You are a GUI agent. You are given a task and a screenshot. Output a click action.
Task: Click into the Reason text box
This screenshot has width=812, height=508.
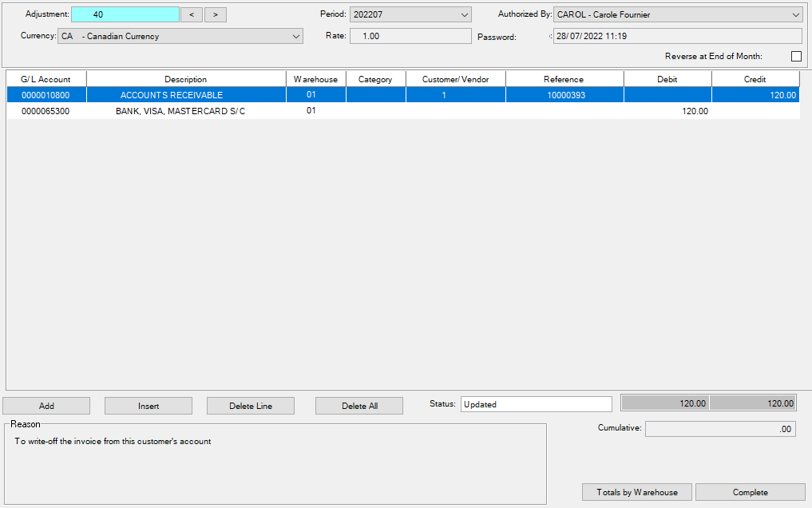tap(275, 467)
